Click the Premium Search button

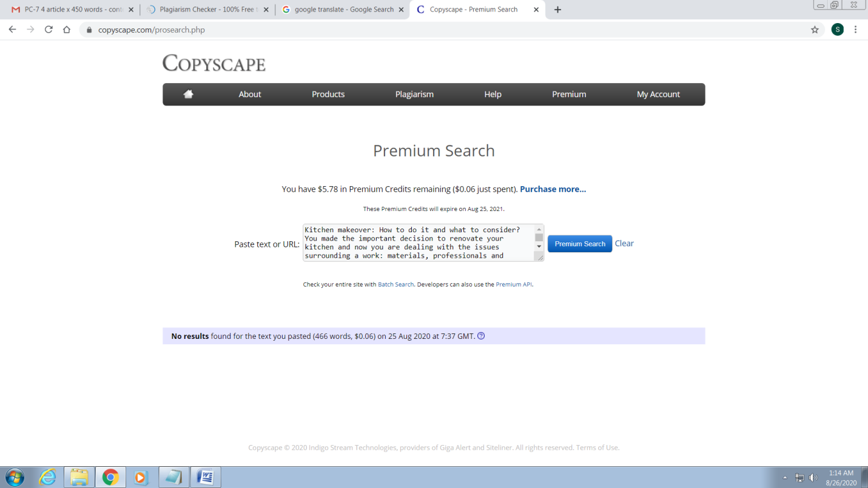580,244
